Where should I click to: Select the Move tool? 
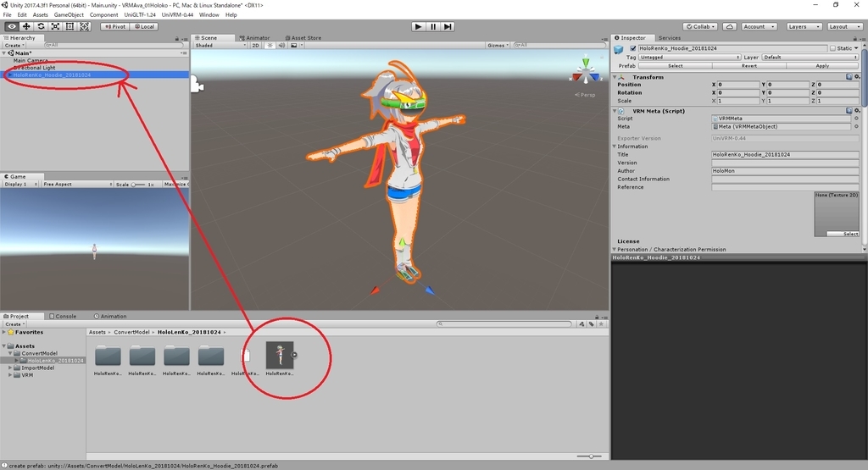26,26
